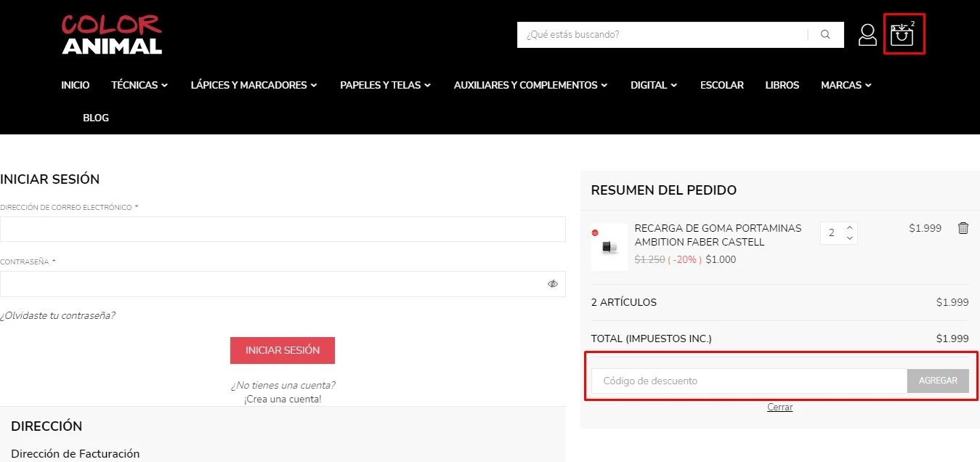
Task: Go to the Inicio menu item
Action: pos(76,85)
